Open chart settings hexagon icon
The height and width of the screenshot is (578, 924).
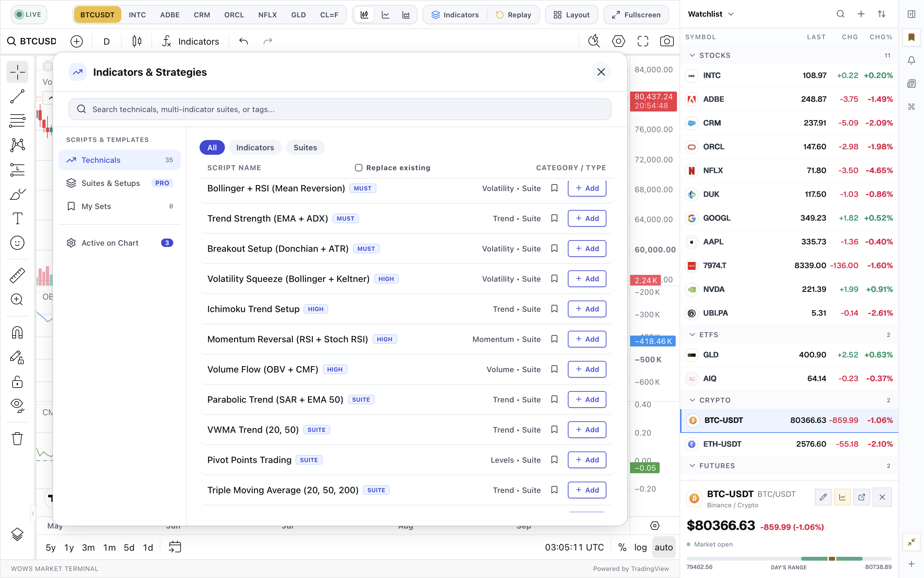click(618, 41)
